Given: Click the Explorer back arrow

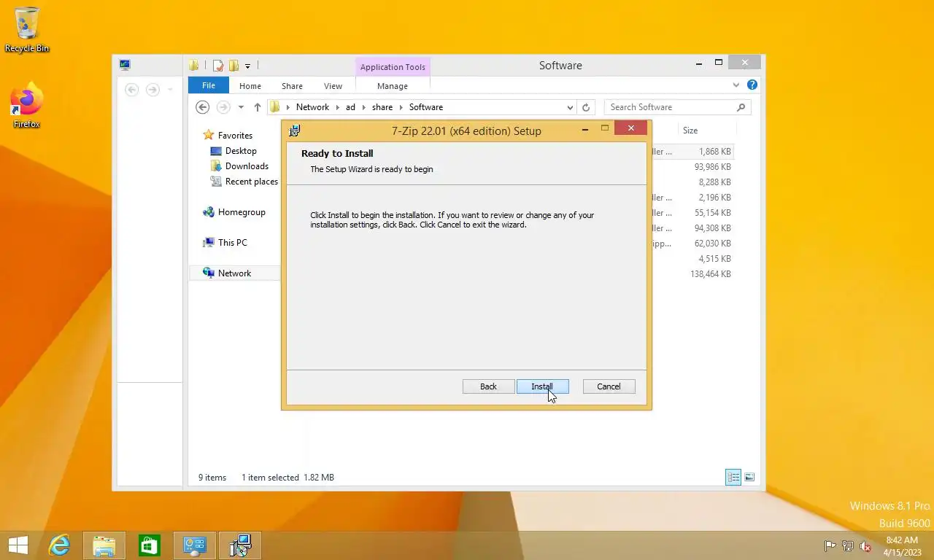Looking at the screenshot, I should point(203,107).
